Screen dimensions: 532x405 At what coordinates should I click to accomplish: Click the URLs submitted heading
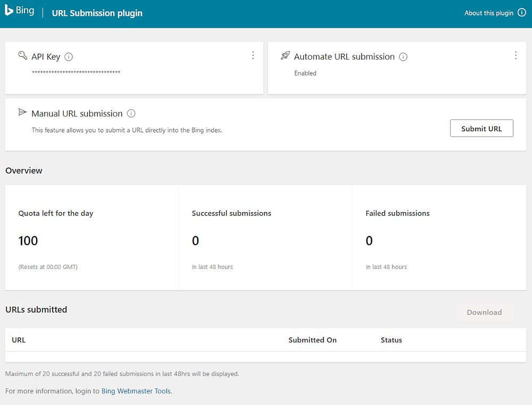(x=36, y=309)
